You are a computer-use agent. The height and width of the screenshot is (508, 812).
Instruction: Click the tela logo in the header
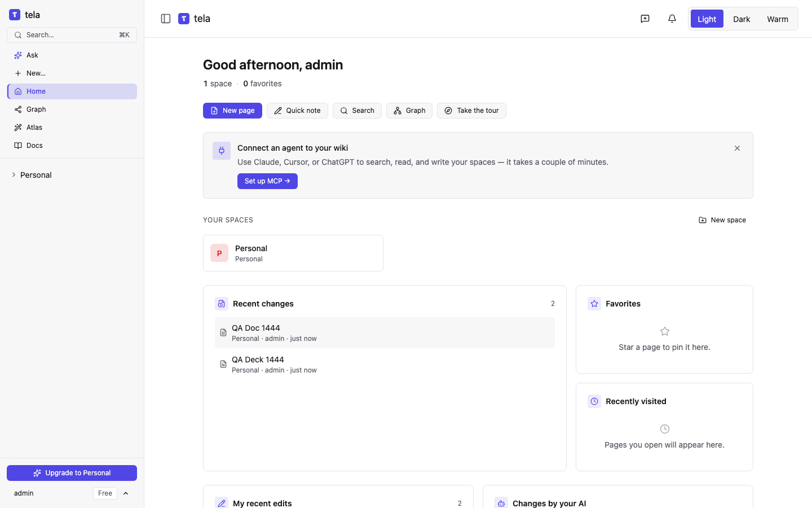pos(195,19)
